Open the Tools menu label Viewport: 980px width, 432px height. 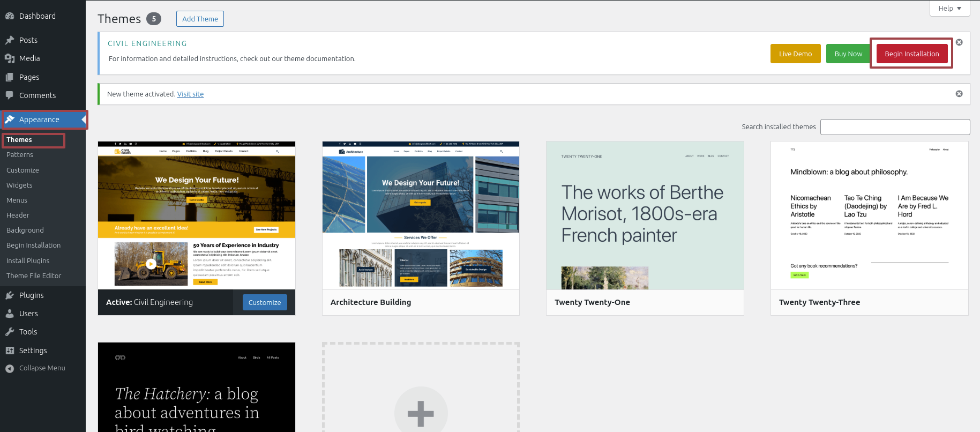coord(28,332)
